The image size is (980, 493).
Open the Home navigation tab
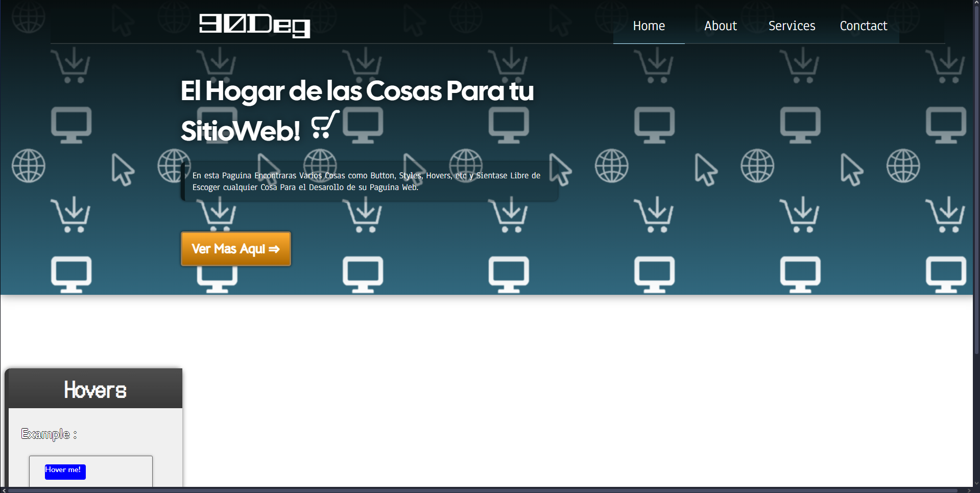(x=649, y=26)
